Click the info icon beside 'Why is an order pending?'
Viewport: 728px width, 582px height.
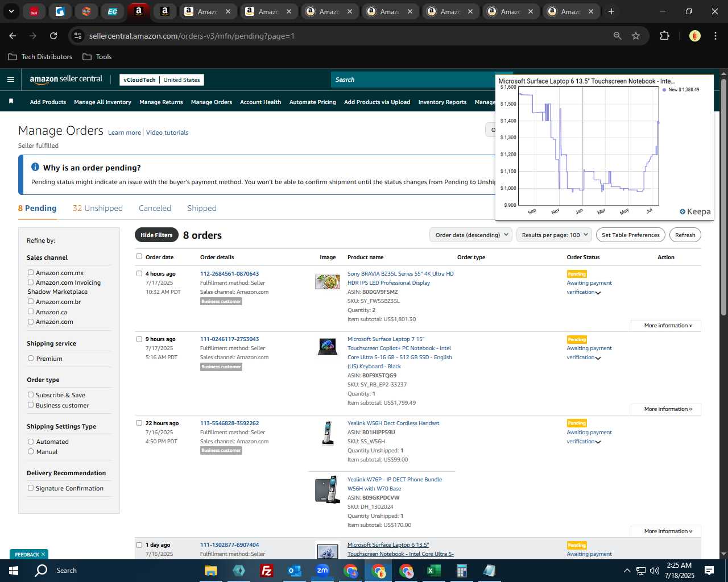point(35,167)
